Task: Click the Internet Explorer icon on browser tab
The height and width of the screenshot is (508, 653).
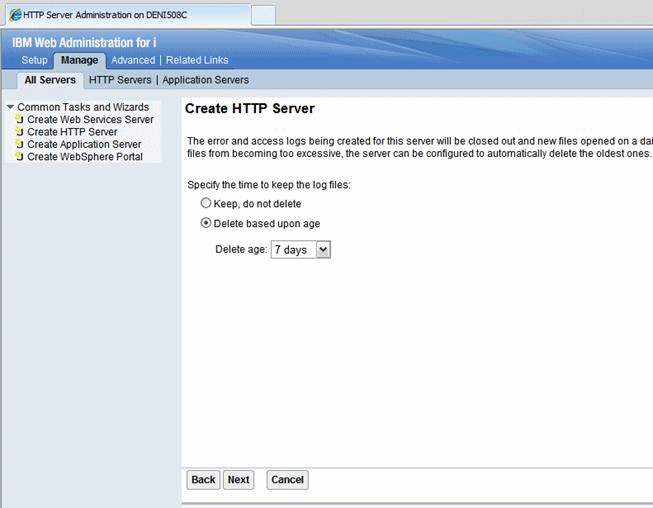Action: [15, 15]
